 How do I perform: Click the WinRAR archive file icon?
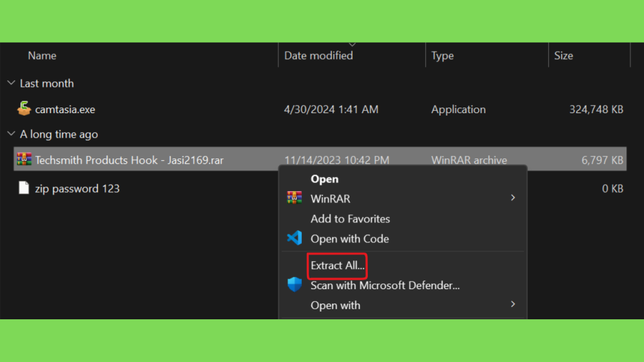coord(25,159)
